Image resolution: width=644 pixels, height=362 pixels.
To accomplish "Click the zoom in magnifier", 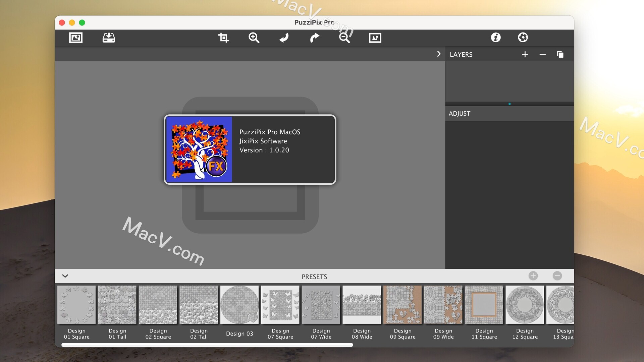I will pyautogui.click(x=254, y=38).
